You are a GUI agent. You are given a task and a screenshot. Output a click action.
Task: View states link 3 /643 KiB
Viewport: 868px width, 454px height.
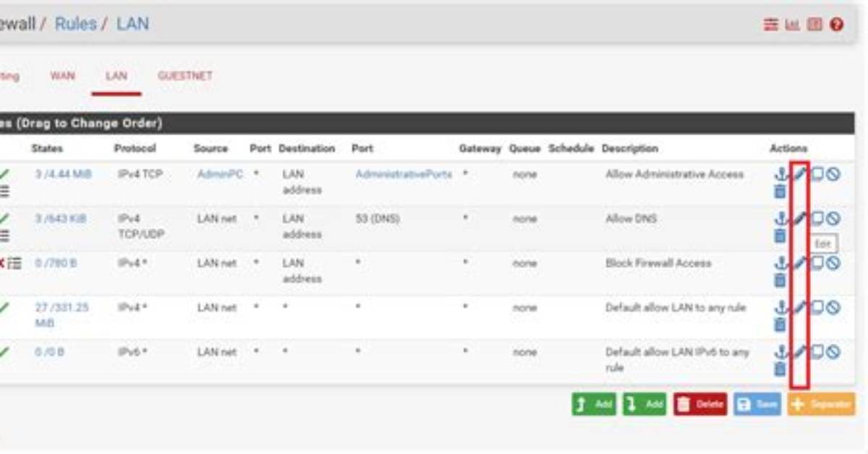point(61,218)
